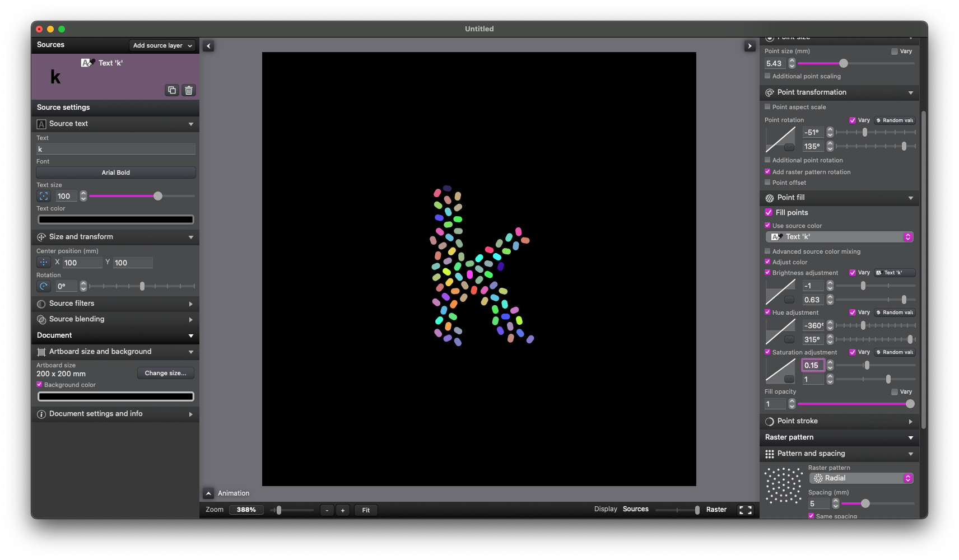959x560 pixels.
Task: Click the Pattern and spacing grid icon
Action: pyautogui.click(x=770, y=454)
